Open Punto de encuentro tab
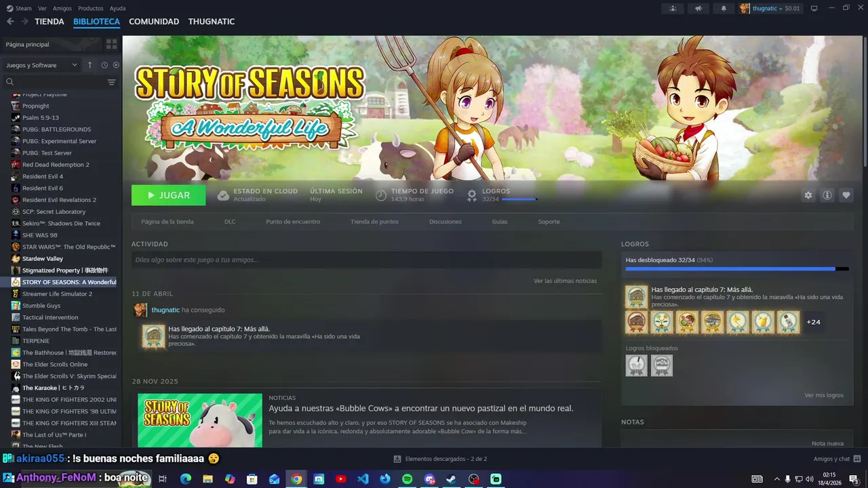Viewport: 868px width, 488px height. pyautogui.click(x=293, y=222)
